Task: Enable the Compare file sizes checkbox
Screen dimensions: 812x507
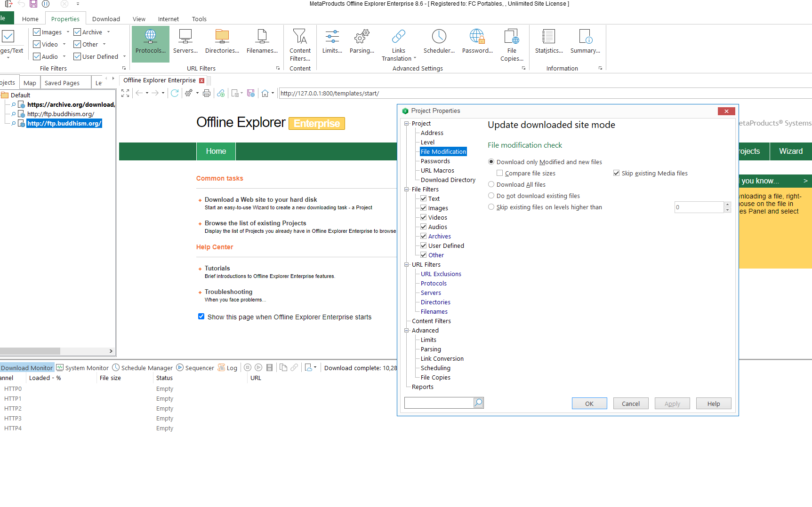Action: tap(500, 173)
